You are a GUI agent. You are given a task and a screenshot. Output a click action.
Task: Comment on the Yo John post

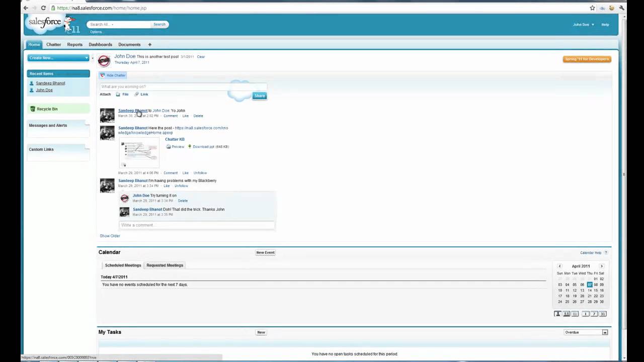tap(170, 116)
